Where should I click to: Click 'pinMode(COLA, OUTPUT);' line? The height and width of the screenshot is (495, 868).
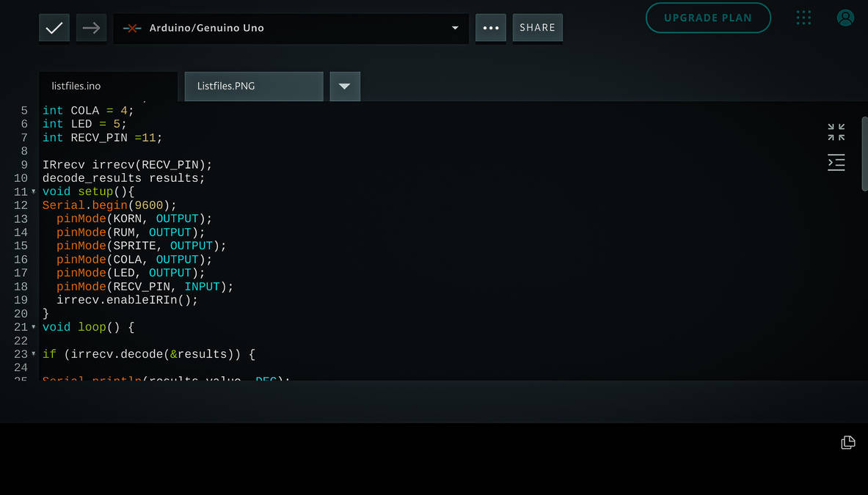134,260
